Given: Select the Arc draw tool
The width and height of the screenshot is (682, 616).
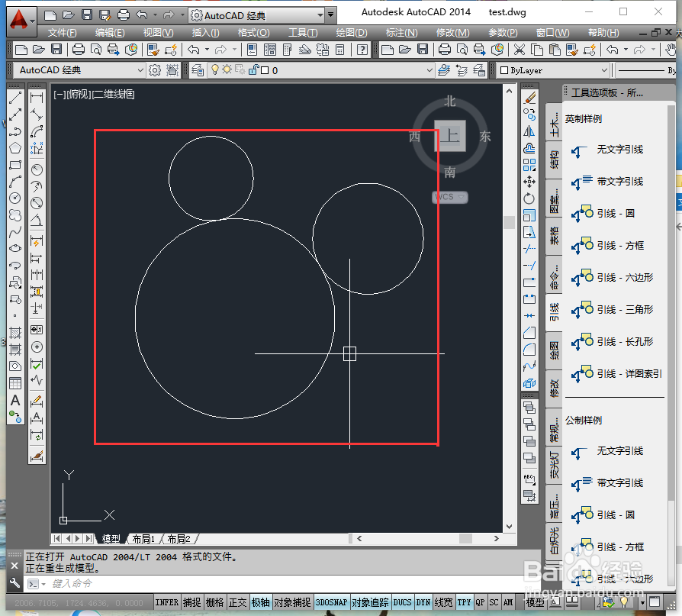Looking at the screenshot, I should tap(15, 182).
